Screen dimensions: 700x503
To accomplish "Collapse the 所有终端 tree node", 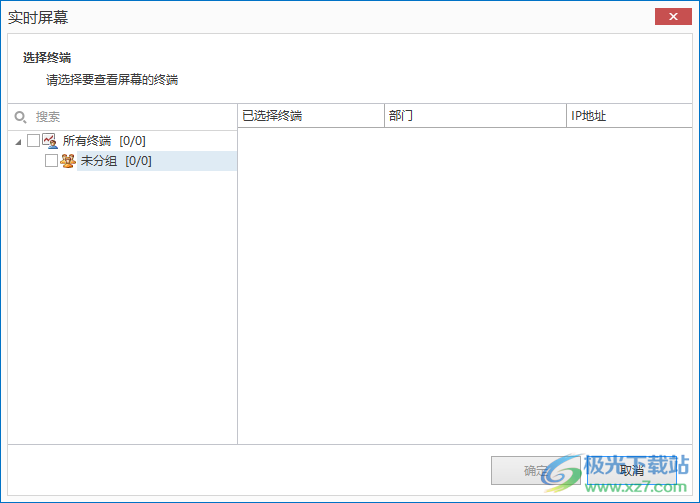I will coord(18,142).
